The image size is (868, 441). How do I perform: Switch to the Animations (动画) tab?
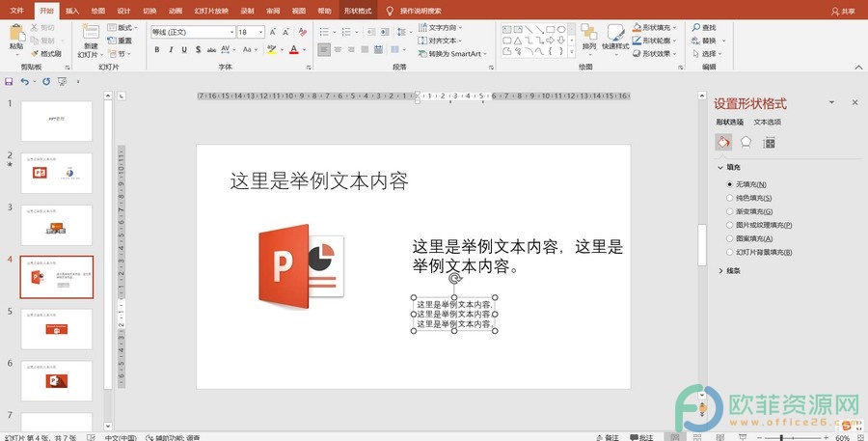click(176, 11)
